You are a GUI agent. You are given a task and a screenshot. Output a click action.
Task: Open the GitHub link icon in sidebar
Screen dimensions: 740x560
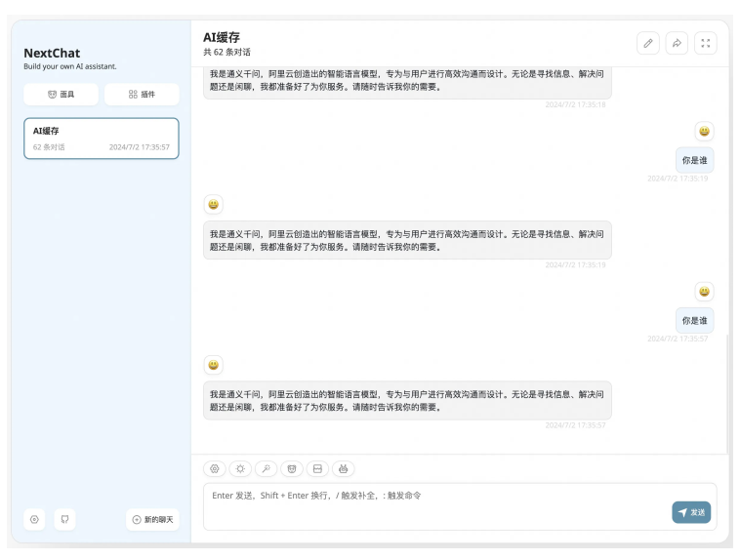tap(64, 519)
